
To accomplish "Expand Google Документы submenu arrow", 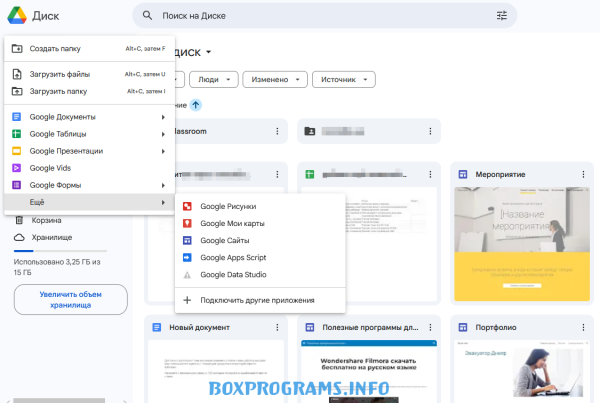I will click(163, 117).
